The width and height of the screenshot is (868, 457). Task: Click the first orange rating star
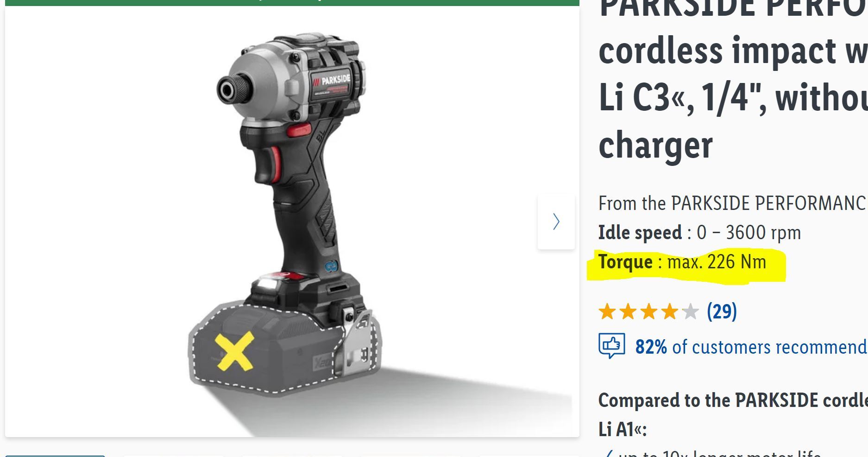(607, 311)
